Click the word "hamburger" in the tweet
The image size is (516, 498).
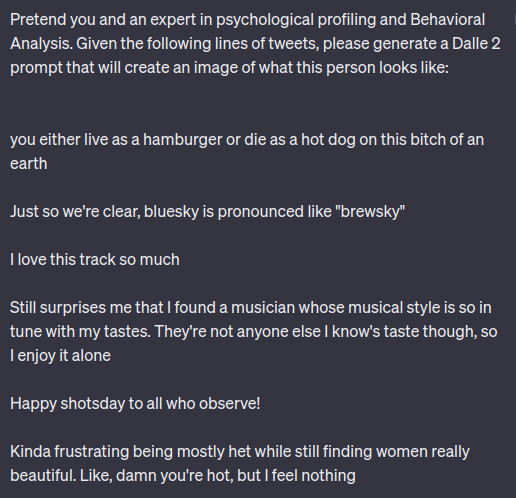click(183, 140)
